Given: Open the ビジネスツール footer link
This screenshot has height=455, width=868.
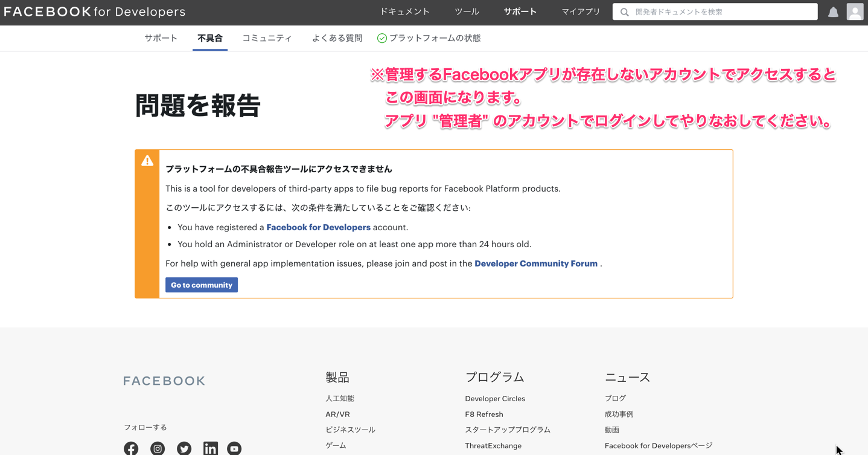Looking at the screenshot, I should pyautogui.click(x=350, y=430).
